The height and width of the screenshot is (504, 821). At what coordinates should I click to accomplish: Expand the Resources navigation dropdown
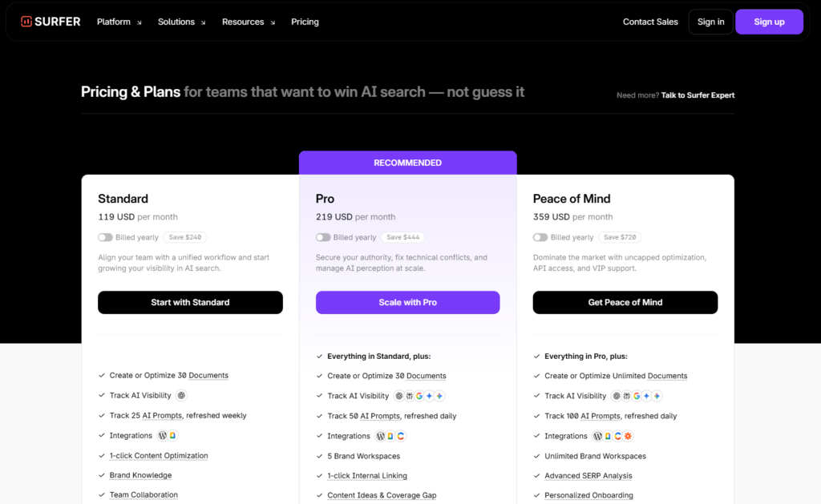[249, 22]
